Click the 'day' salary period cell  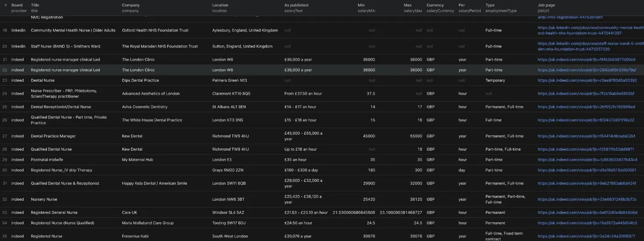(462, 170)
